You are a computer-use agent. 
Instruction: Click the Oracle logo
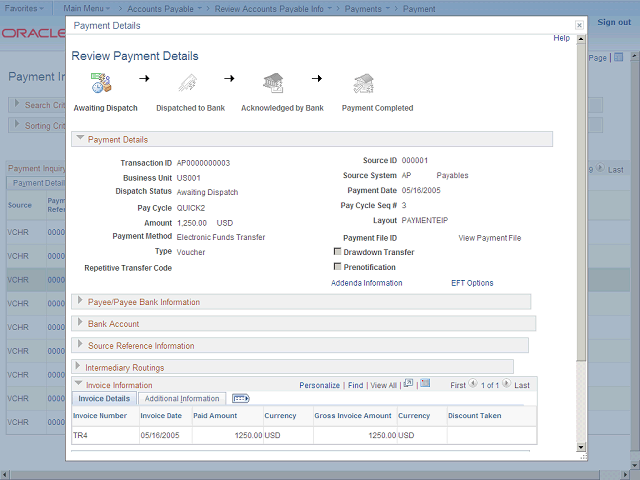click(33, 33)
